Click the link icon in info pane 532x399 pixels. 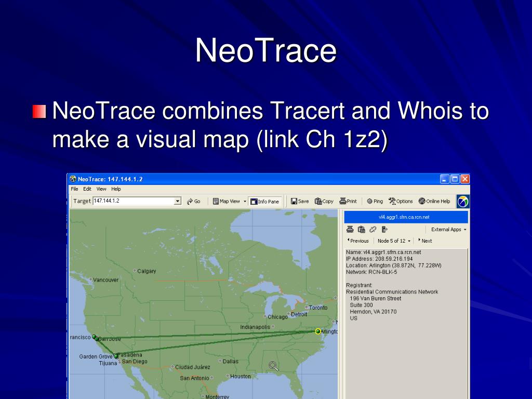pyautogui.click(x=373, y=229)
